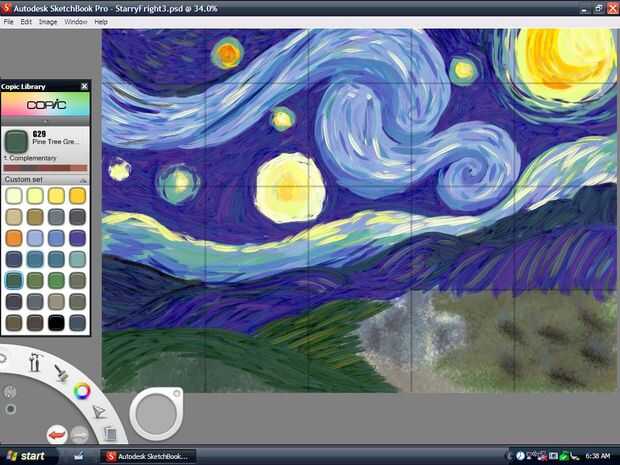Image resolution: width=620 pixels, height=465 pixels.
Task: Click the faded circular dot icon inside the lagoon
Action: tap(11, 409)
